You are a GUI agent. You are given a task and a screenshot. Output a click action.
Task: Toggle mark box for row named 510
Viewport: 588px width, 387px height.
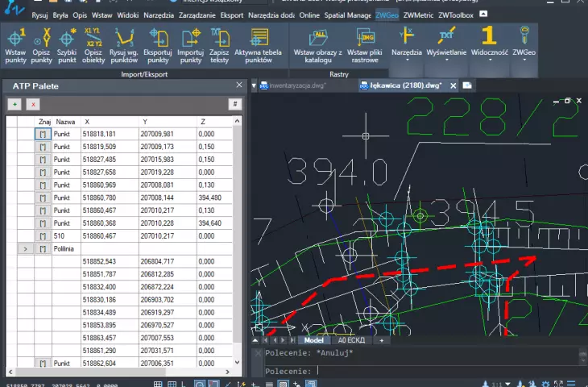click(43, 236)
